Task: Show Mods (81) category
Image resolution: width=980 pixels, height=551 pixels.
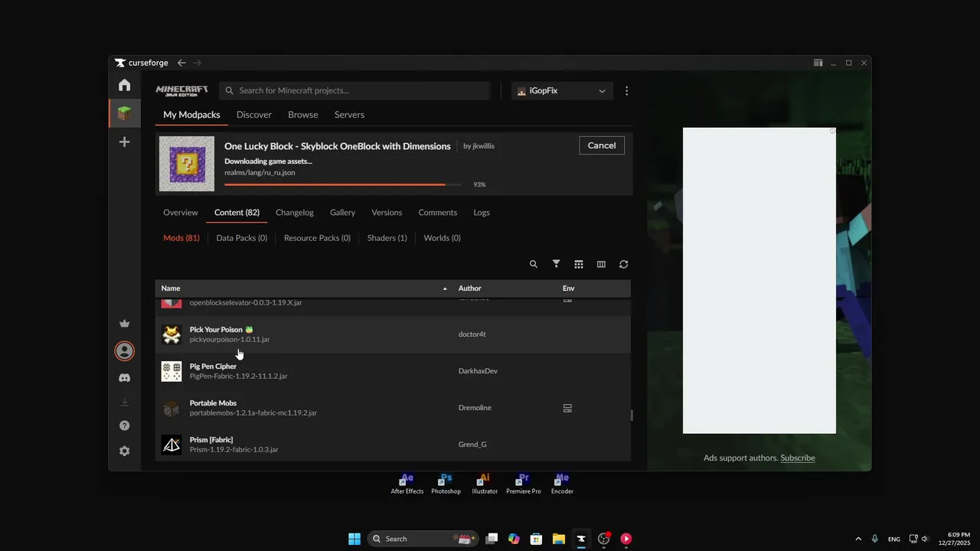Action: point(181,238)
